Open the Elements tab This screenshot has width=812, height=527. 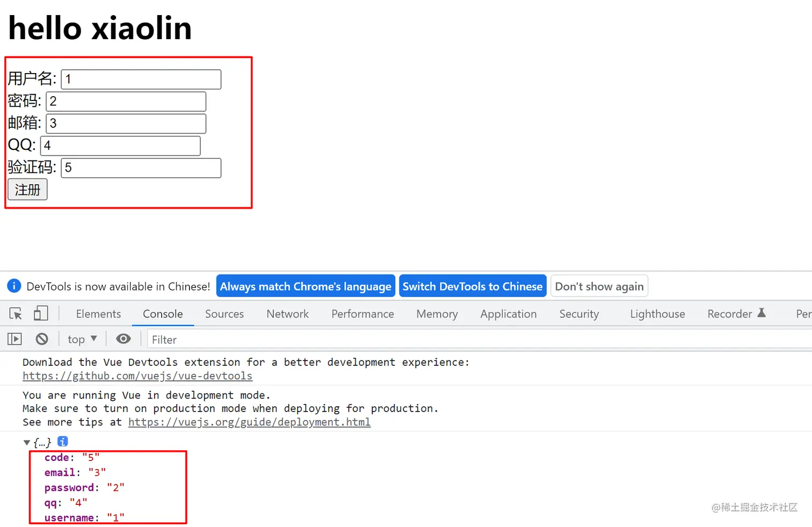(98, 314)
